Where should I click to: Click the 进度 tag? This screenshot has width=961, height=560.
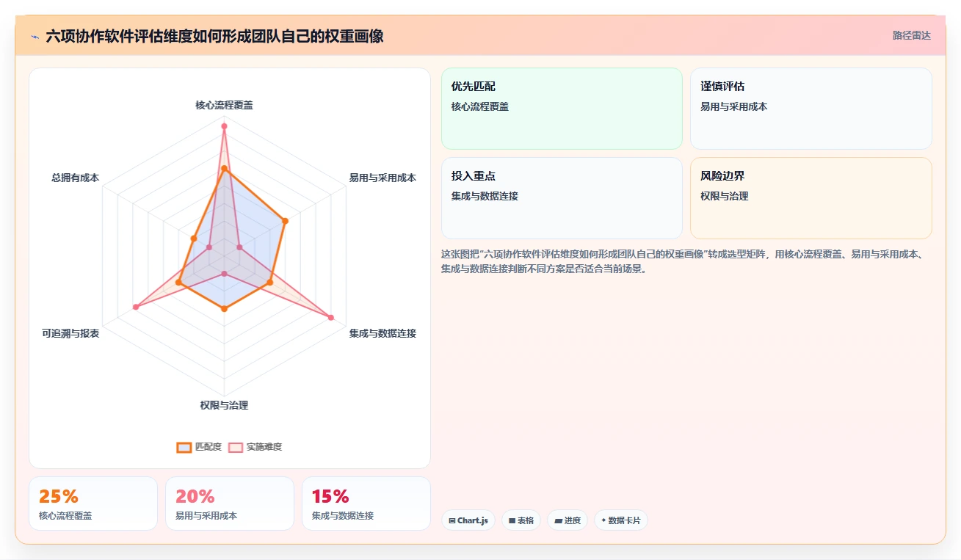[567, 520]
